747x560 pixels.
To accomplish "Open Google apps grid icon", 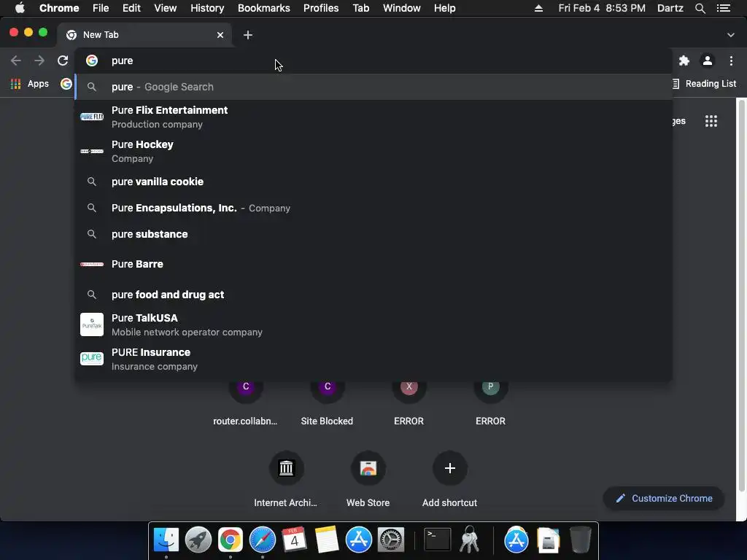I will coord(711,121).
